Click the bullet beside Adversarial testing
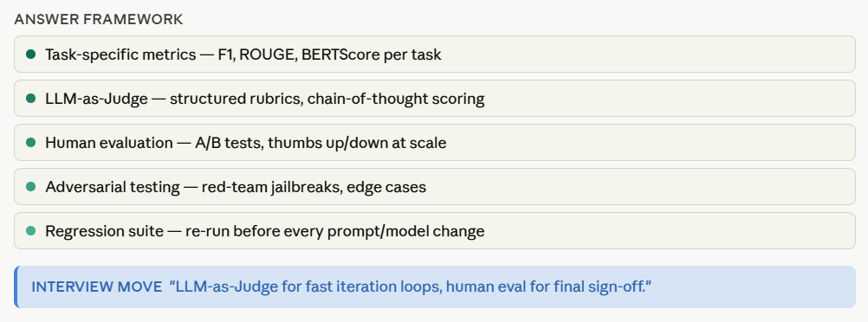The image size is (868, 322). 31,187
